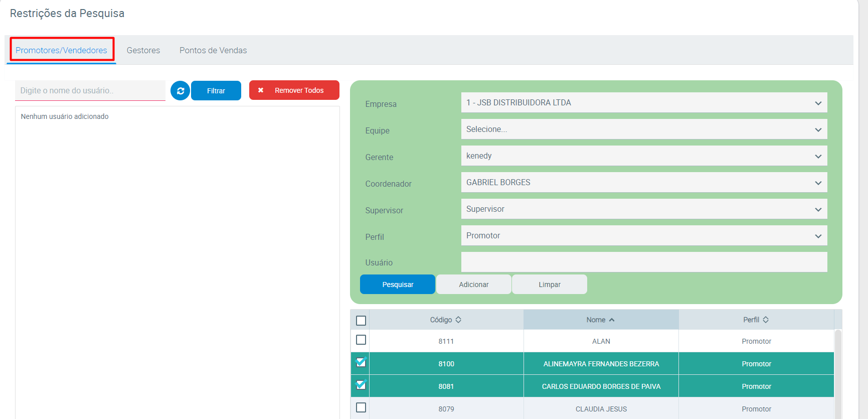This screenshot has height=419, width=868.
Task: Check the box for ALAN row
Action: pyautogui.click(x=361, y=340)
